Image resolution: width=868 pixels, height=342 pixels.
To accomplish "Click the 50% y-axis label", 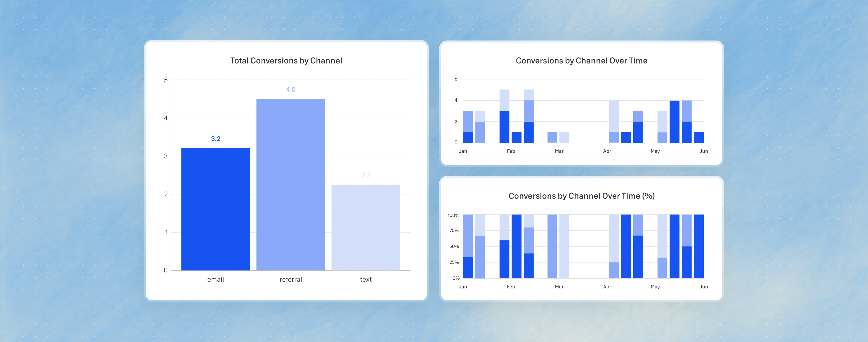I will pos(454,246).
